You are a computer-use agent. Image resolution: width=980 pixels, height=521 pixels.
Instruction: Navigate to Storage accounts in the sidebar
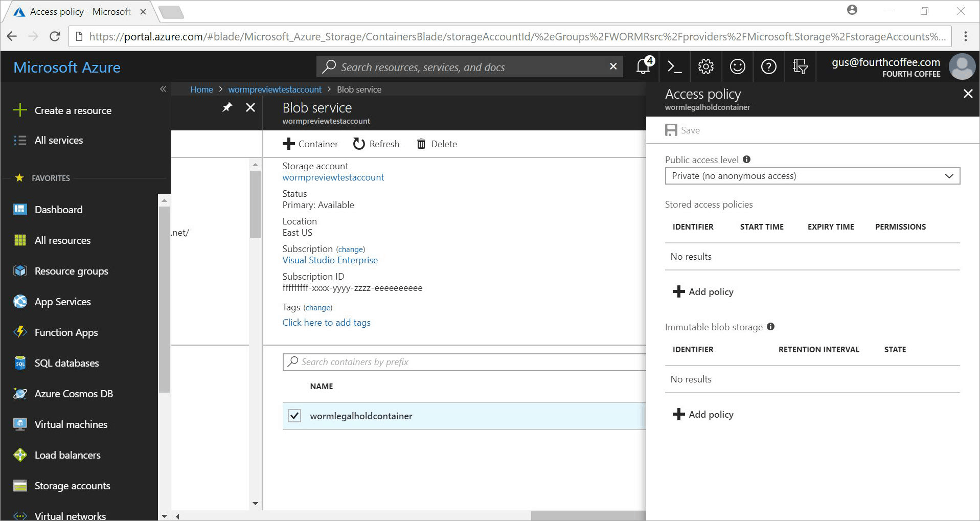coord(72,485)
